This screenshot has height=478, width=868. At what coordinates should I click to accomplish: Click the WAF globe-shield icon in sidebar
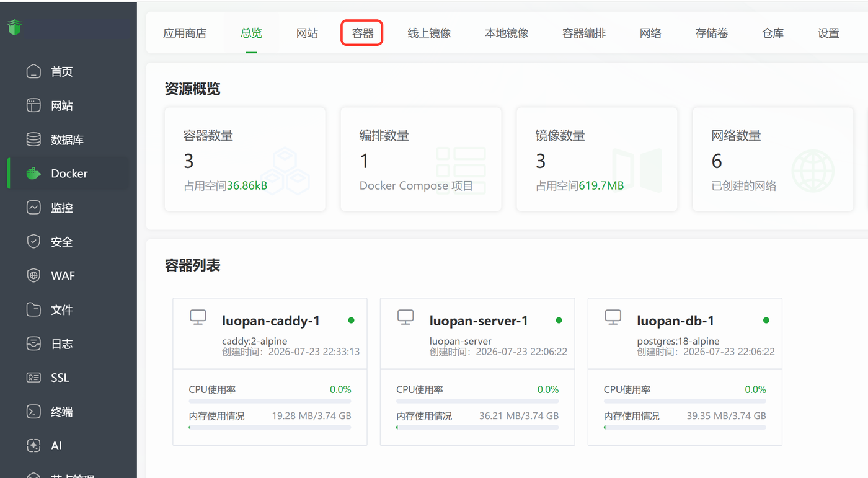coord(33,275)
